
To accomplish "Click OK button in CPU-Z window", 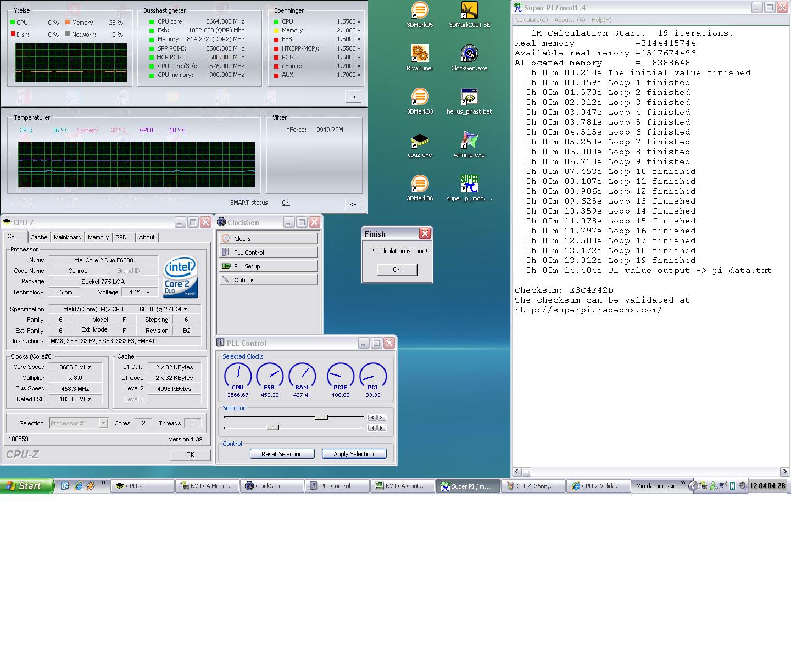I will click(x=190, y=455).
